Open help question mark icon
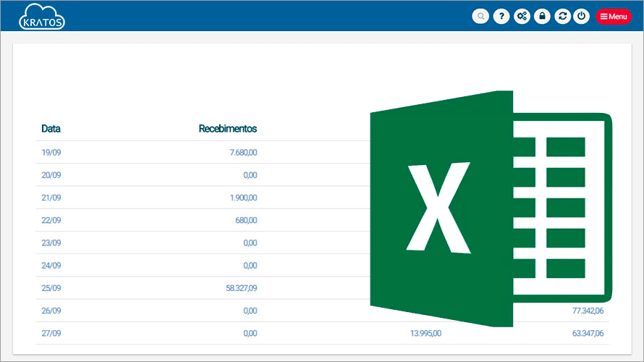This screenshot has width=644, height=362. click(x=501, y=17)
